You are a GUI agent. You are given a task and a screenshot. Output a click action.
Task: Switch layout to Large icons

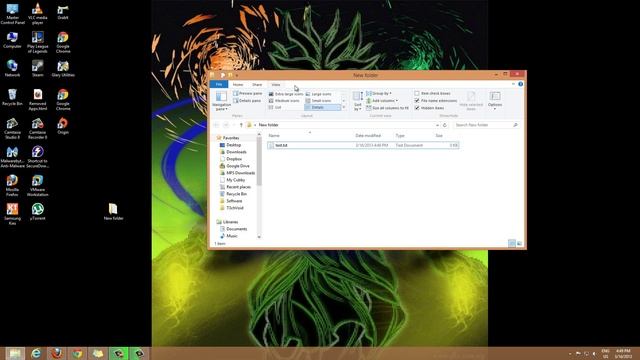(319, 94)
